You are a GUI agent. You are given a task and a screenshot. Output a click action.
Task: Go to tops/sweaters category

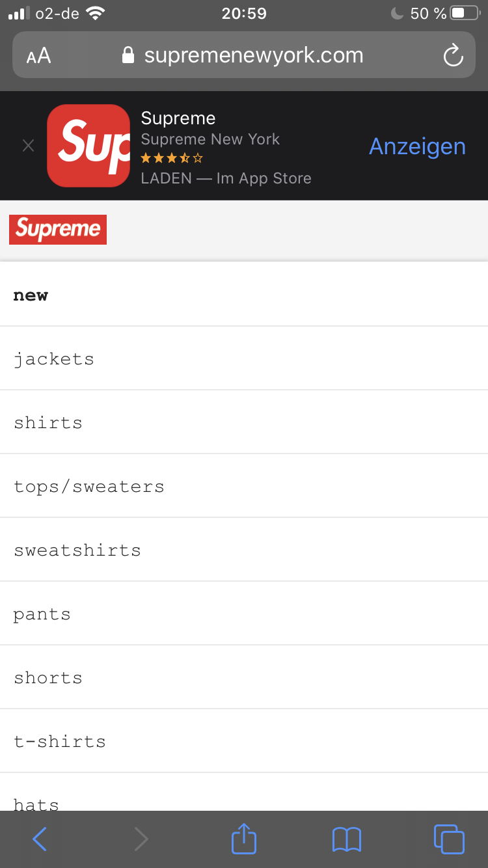(x=244, y=486)
